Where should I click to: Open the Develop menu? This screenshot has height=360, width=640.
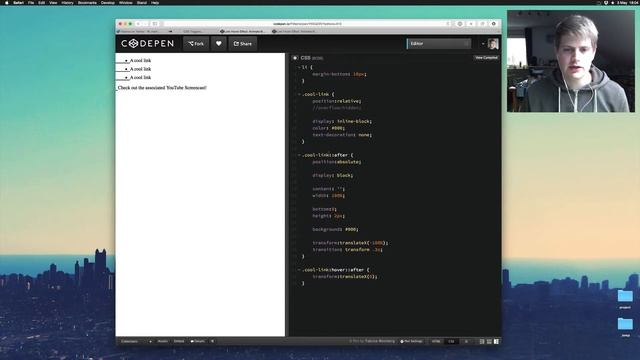[x=108, y=2]
